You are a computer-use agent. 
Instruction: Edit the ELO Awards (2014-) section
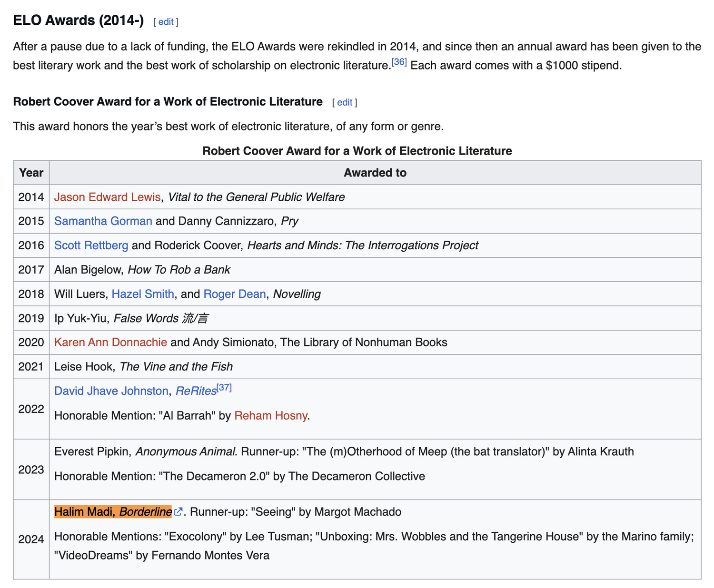tap(166, 22)
